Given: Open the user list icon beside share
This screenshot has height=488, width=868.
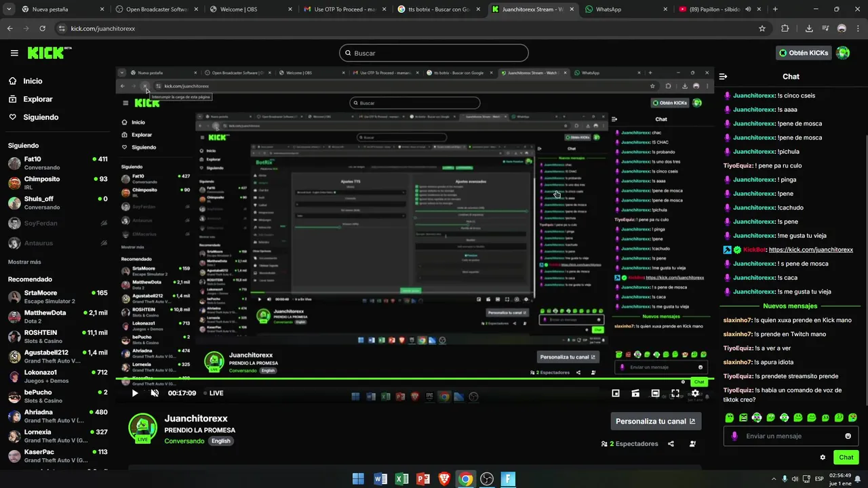Looking at the screenshot, I should click(692, 444).
